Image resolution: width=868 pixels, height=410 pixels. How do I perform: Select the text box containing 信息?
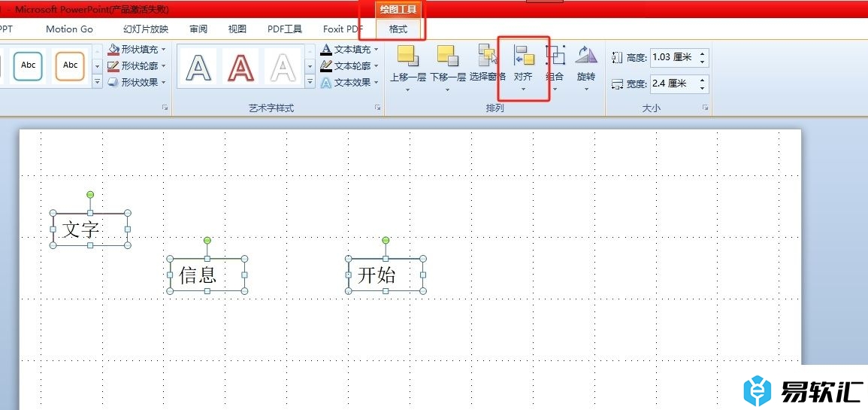click(207, 275)
